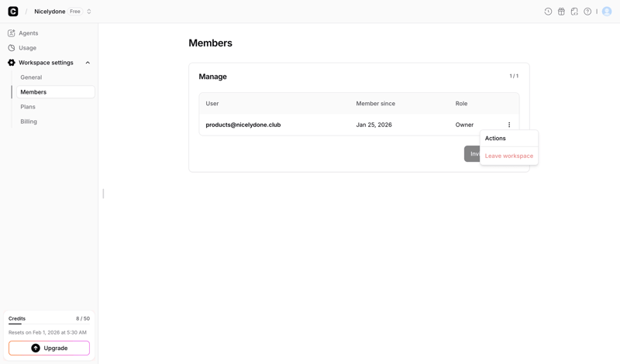This screenshot has width=620, height=364.
Task: Collapse the Workspace settings chevron
Action: (x=88, y=63)
